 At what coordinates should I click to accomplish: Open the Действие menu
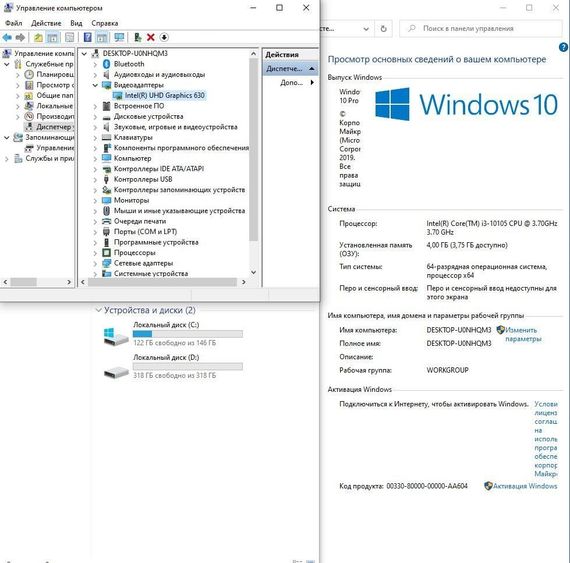tap(46, 23)
